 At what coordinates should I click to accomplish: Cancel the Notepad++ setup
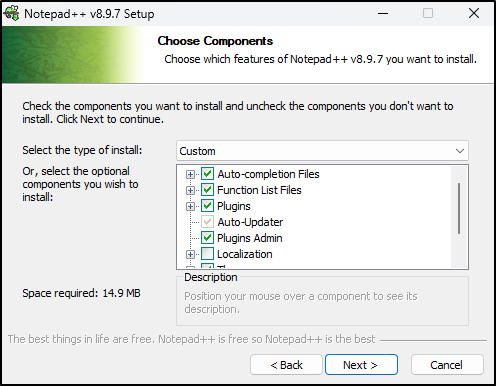447,365
